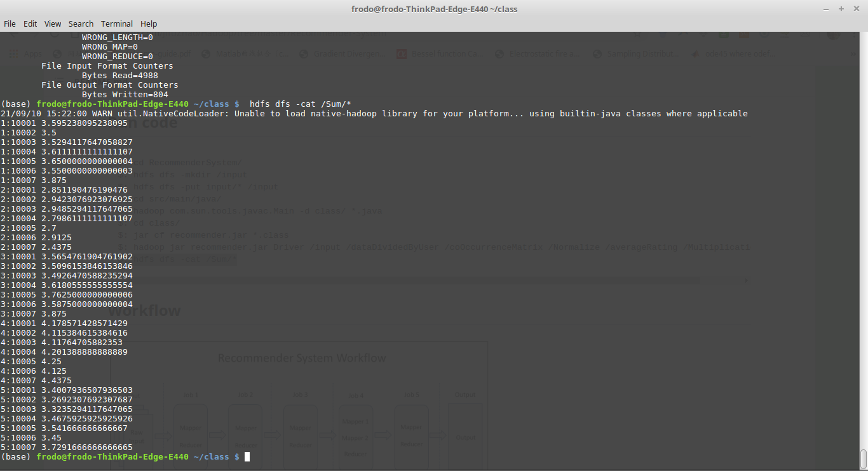Image resolution: width=868 pixels, height=471 pixels.
Task: Click the output line '5:10007 3.7291666666666665'
Action: point(67,447)
